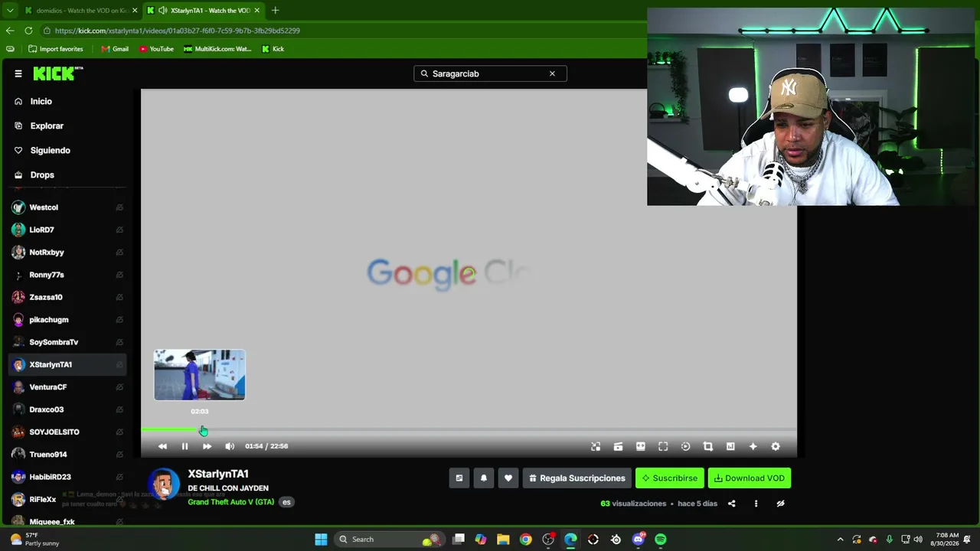The image size is (980, 551).
Task: Open the Kick sidebar hamburger menu
Action: point(18,73)
